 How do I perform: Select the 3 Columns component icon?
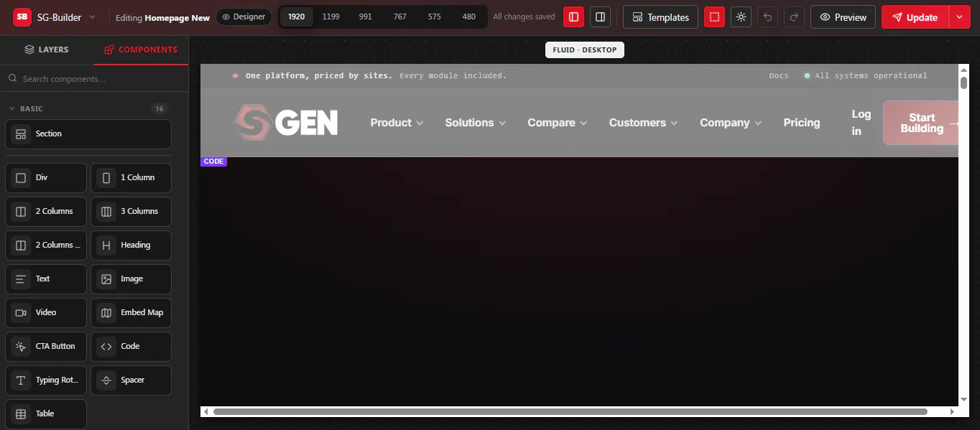(x=106, y=211)
